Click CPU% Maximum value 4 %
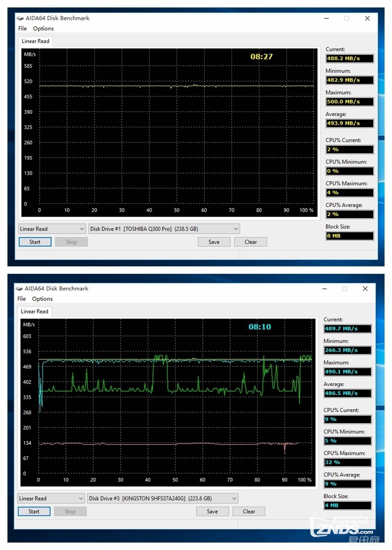The image size is (392, 550). click(x=350, y=193)
